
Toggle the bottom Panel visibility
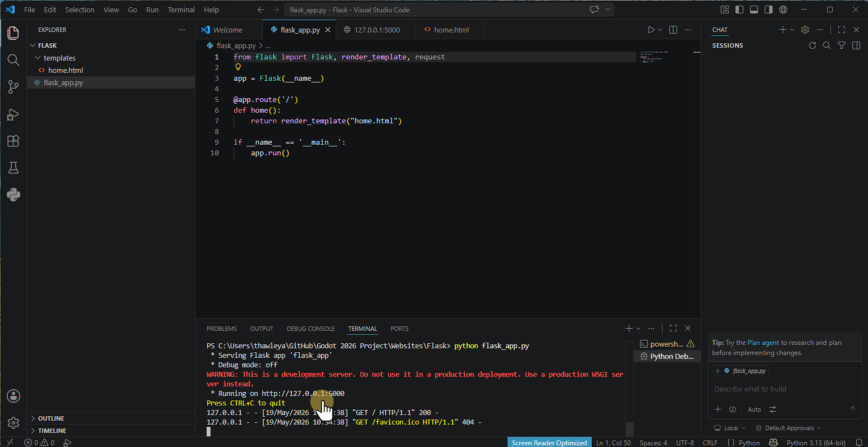pyautogui.click(x=754, y=10)
